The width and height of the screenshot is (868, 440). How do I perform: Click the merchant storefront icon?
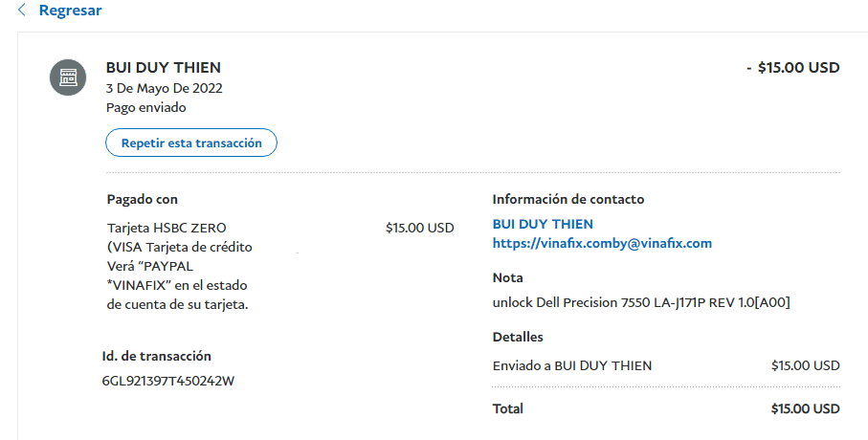click(x=68, y=77)
